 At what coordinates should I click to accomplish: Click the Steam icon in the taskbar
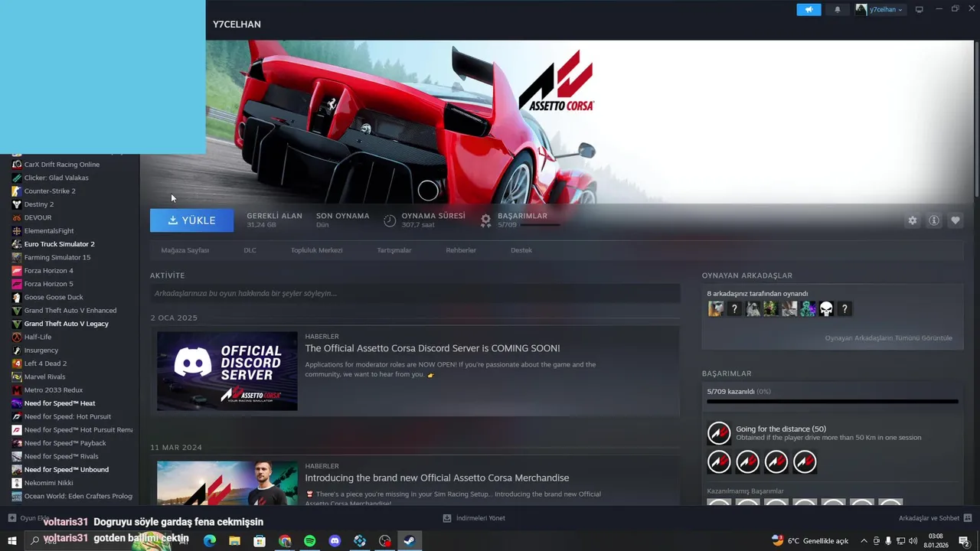(410, 541)
